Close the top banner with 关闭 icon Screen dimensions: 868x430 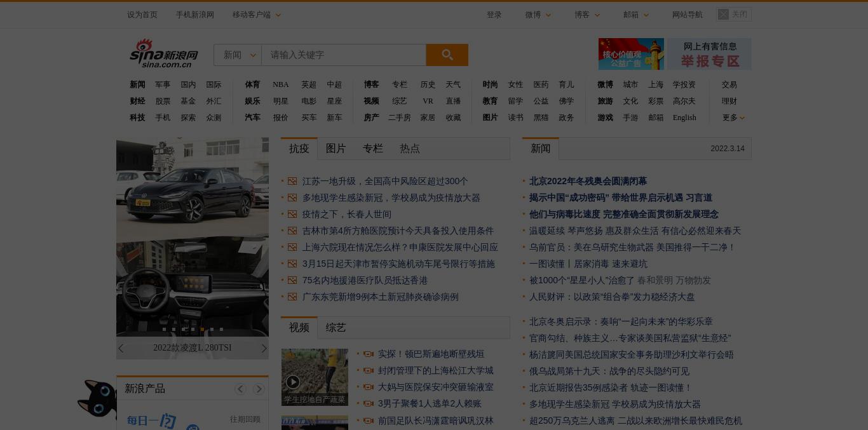[x=733, y=14]
